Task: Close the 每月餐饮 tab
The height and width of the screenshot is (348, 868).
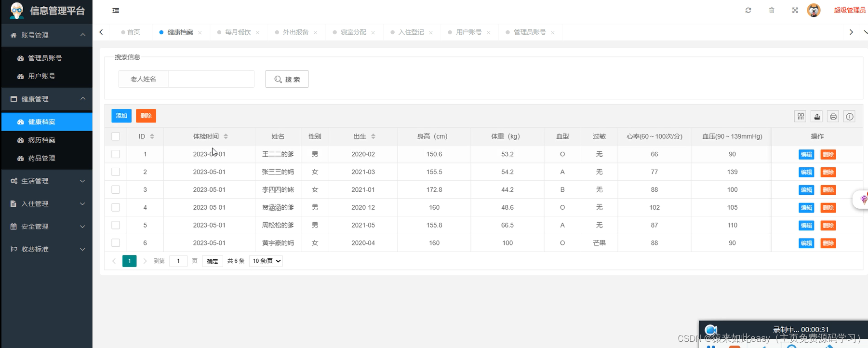Action: 258,33
